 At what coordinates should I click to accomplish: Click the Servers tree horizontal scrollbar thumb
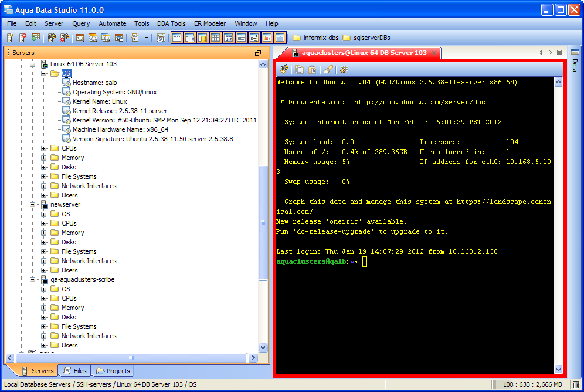tap(131, 358)
